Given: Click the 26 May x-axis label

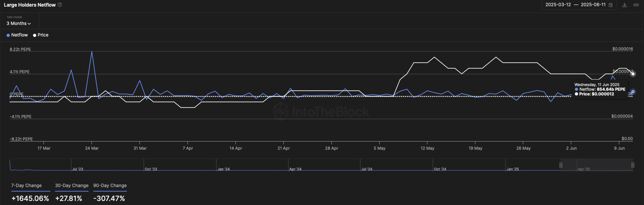Looking at the screenshot, I should pyautogui.click(x=523, y=148).
